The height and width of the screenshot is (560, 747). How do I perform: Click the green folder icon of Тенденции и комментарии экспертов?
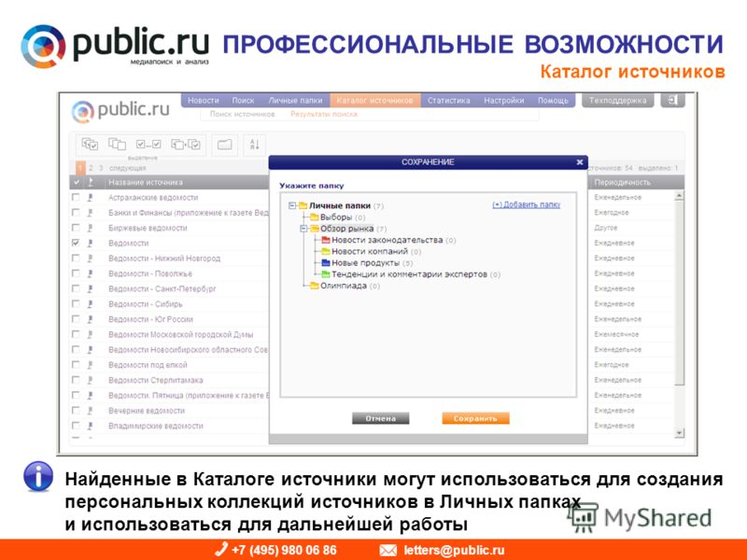[x=326, y=274]
